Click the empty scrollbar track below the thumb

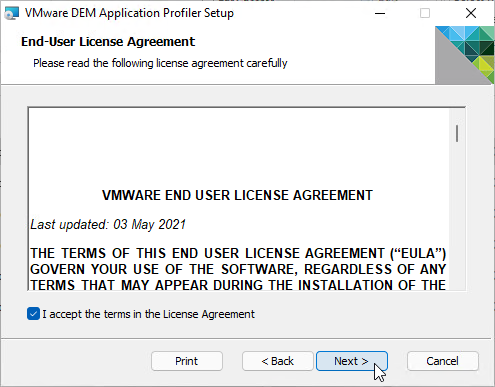(457, 217)
